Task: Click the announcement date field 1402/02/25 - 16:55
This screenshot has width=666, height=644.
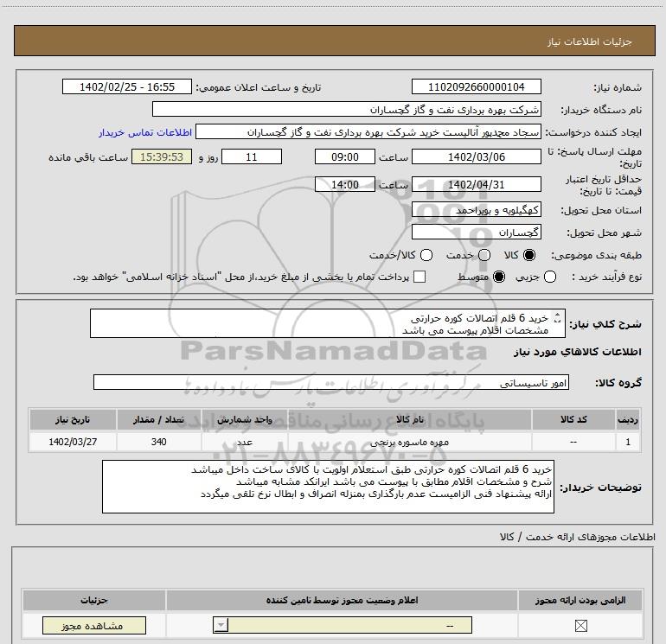Action: (x=127, y=86)
